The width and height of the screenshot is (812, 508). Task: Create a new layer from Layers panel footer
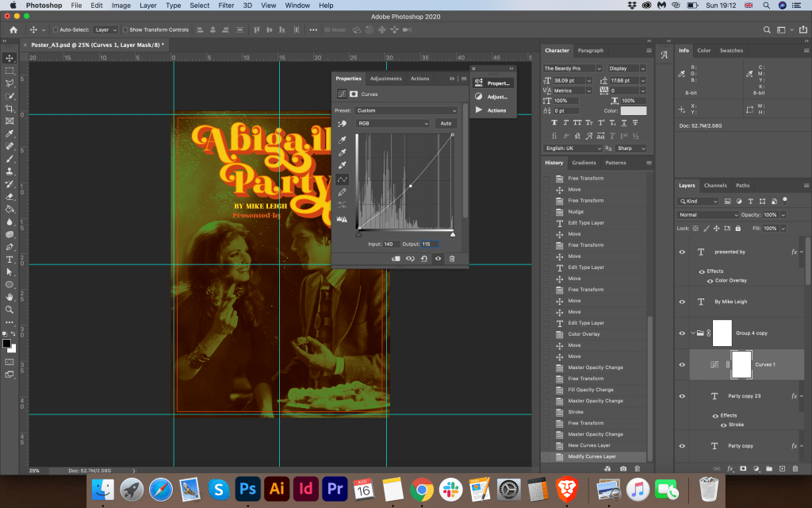tap(782, 468)
